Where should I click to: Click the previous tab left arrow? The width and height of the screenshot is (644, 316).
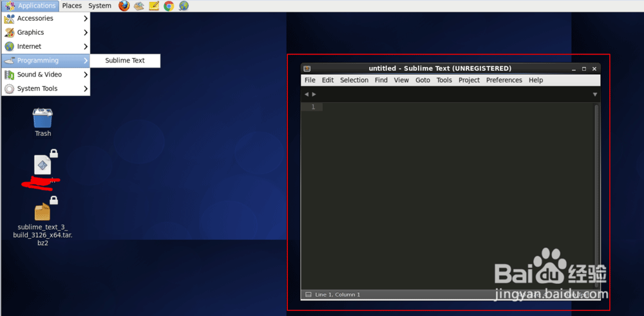[307, 95]
